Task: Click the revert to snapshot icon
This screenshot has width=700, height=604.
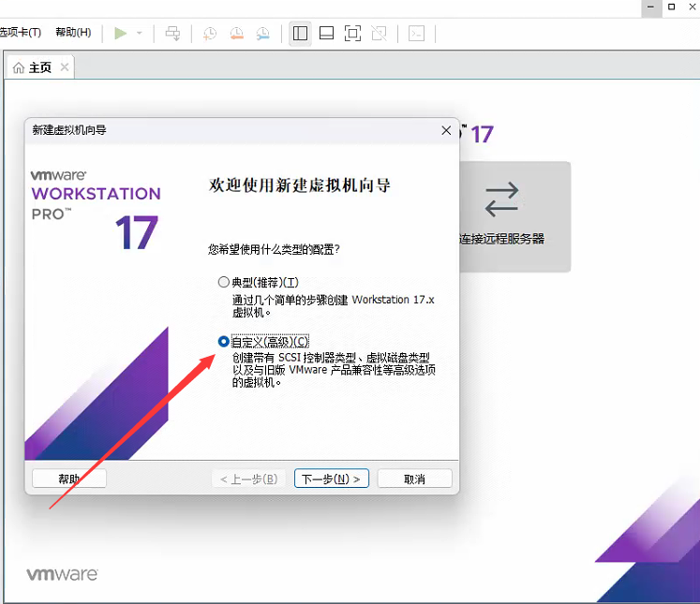Action: 236,34
